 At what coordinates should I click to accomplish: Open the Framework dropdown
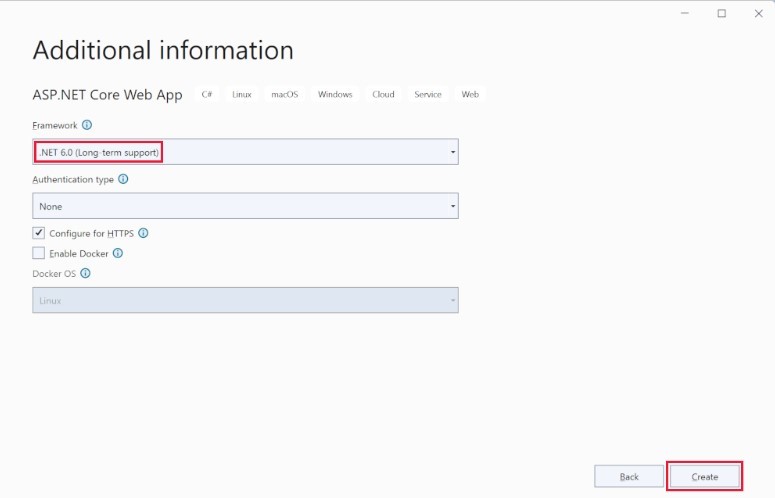click(x=245, y=152)
